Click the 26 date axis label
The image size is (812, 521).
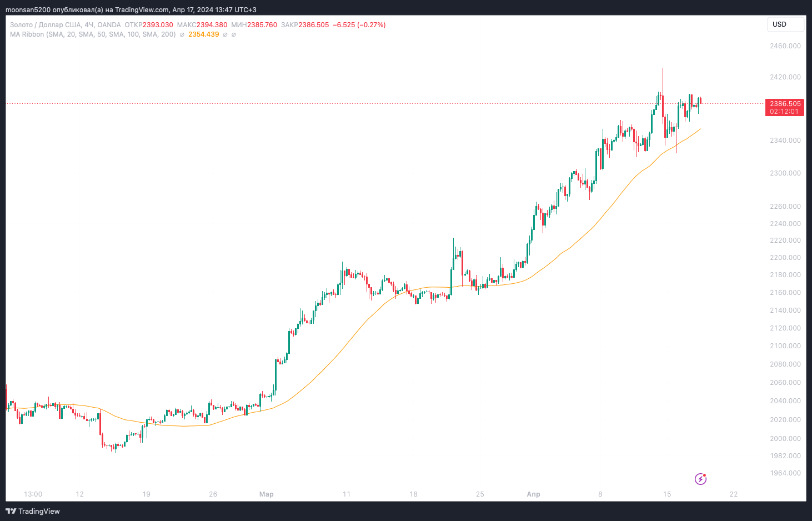coord(213,494)
